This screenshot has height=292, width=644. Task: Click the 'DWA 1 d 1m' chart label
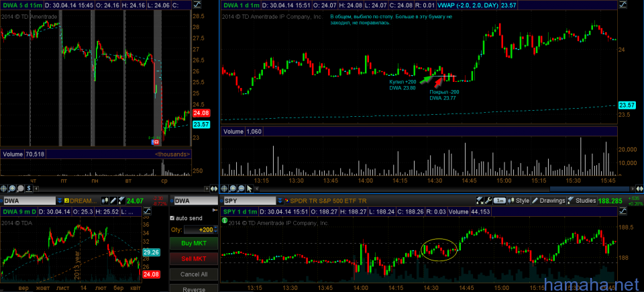pos(240,5)
